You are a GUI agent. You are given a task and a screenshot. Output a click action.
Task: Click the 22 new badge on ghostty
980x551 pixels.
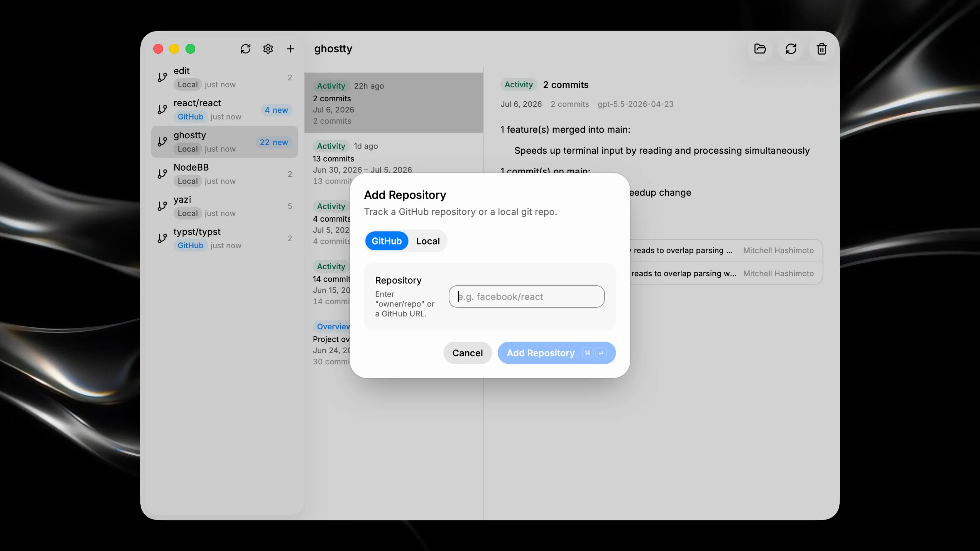(x=274, y=142)
